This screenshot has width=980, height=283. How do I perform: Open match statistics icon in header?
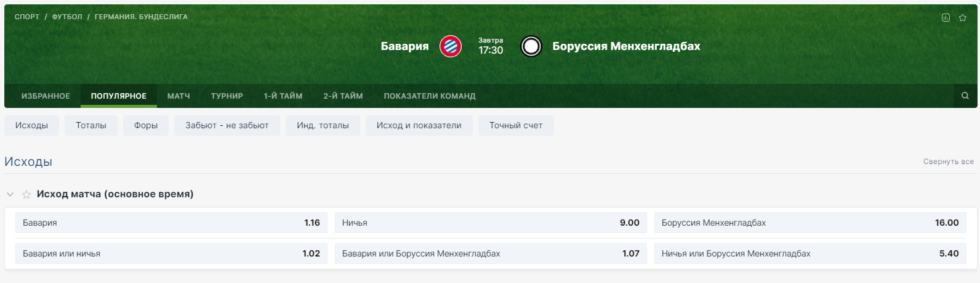click(946, 18)
